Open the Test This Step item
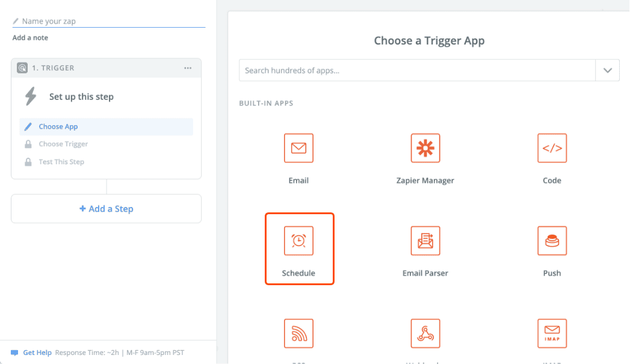This screenshot has height=364, width=630. pyautogui.click(x=61, y=162)
